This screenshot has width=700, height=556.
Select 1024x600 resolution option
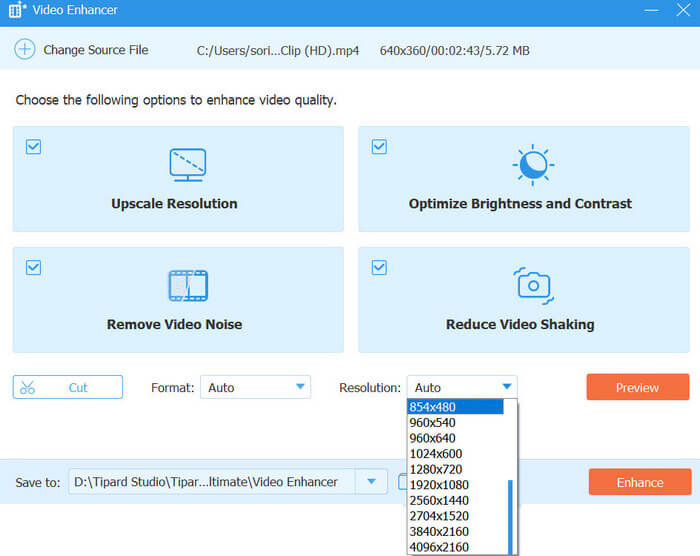(x=455, y=454)
